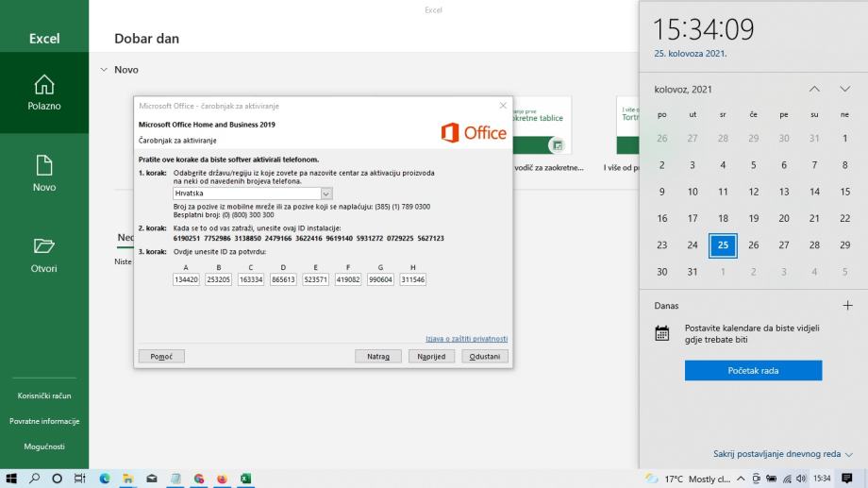868x488 pixels.
Task: Open File Explorer from taskbar
Action: (128, 478)
